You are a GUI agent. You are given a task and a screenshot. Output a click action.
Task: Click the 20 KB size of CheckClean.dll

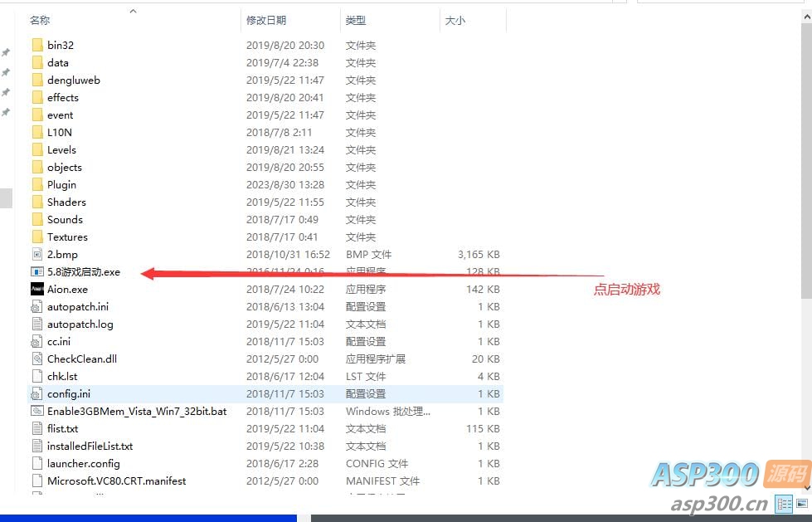pos(486,359)
